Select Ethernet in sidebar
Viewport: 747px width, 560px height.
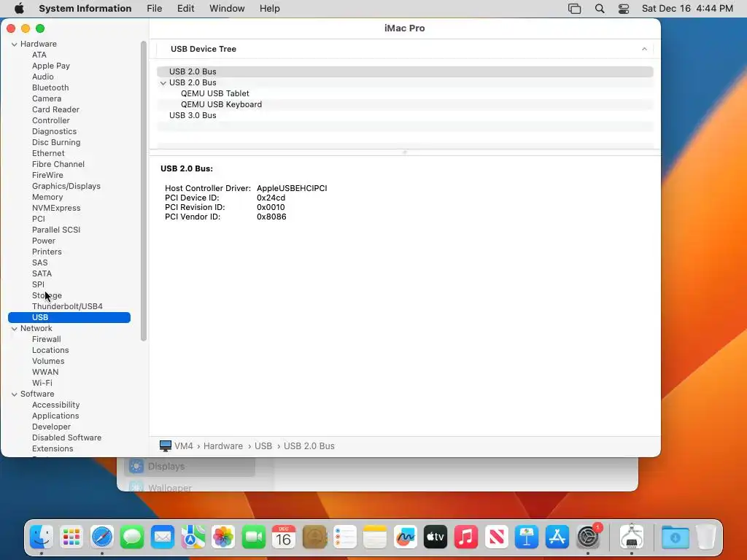pos(48,153)
